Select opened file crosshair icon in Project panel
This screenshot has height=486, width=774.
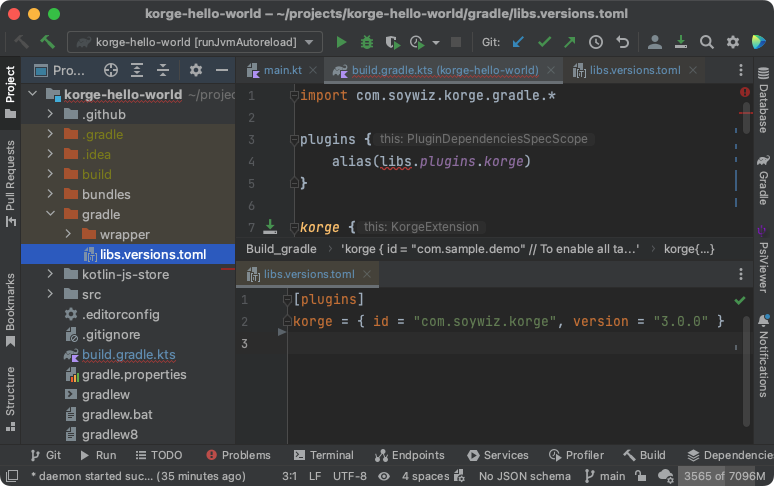pyautogui.click(x=111, y=71)
